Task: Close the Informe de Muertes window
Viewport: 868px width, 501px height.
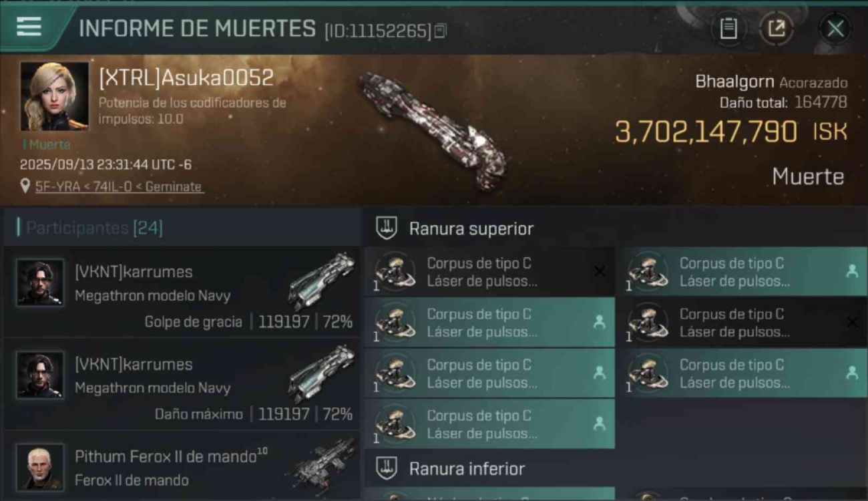Action: coord(835,28)
